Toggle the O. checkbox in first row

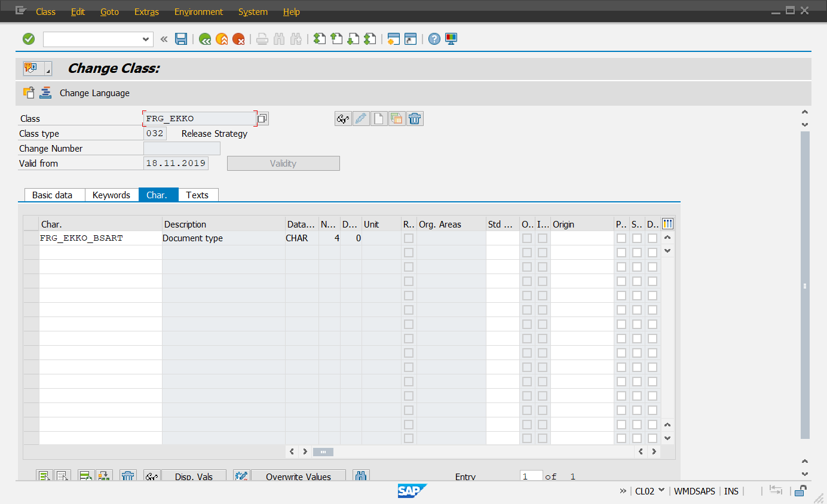click(527, 238)
